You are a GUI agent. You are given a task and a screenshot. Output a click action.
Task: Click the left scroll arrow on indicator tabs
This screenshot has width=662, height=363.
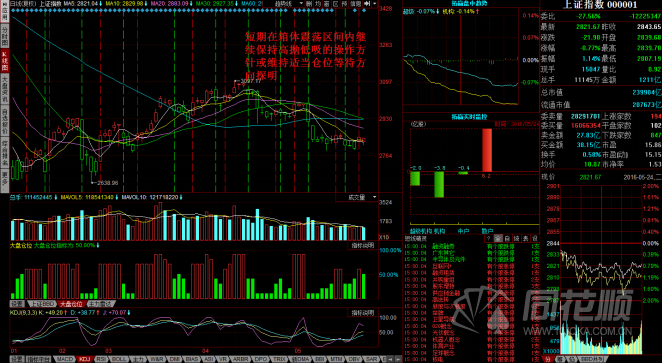(x=391, y=359)
